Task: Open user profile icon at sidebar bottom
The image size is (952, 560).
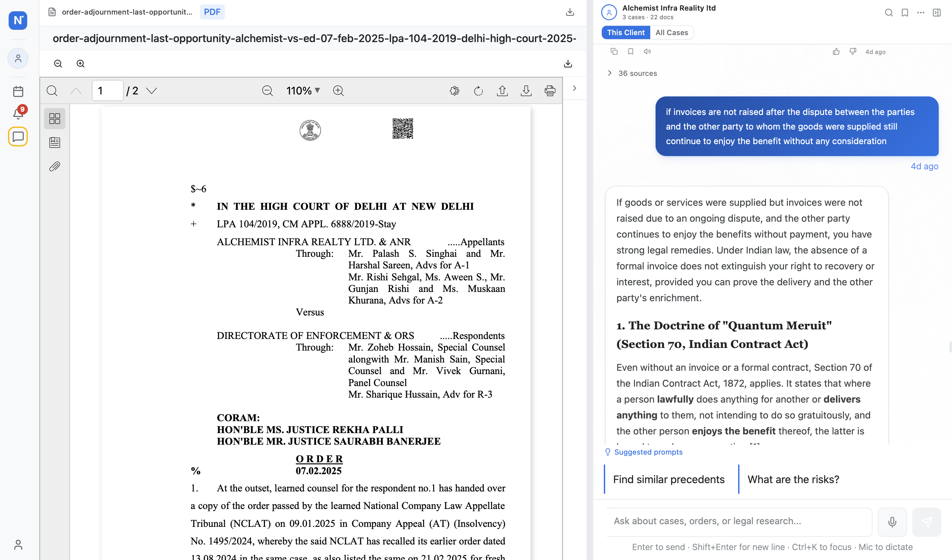Action: tap(18, 544)
